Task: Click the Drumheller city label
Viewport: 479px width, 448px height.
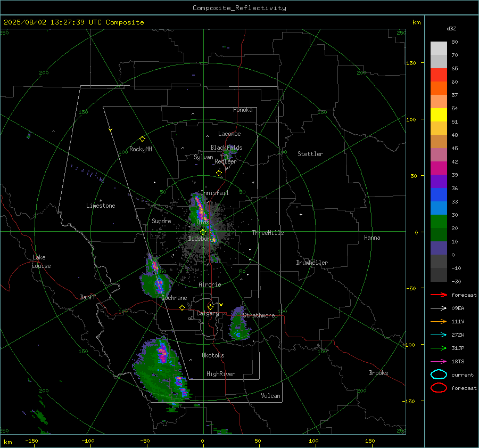Action: coord(312,263)
